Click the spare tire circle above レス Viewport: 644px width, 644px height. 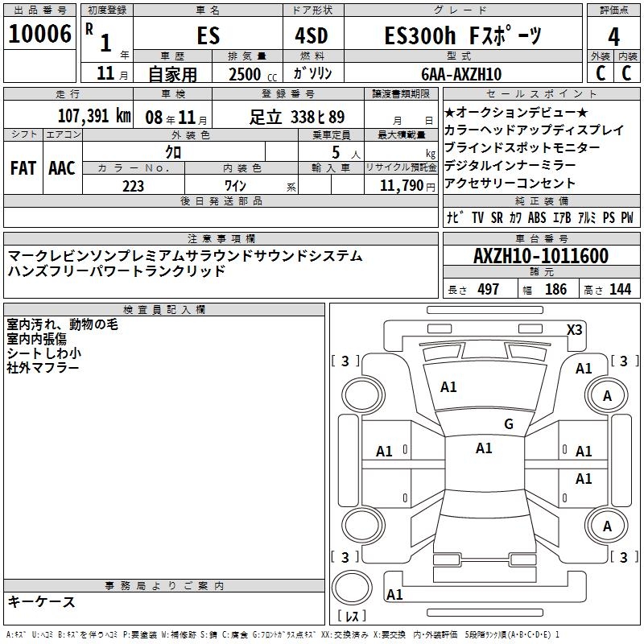pyautogui.click(x=352, y=588)
